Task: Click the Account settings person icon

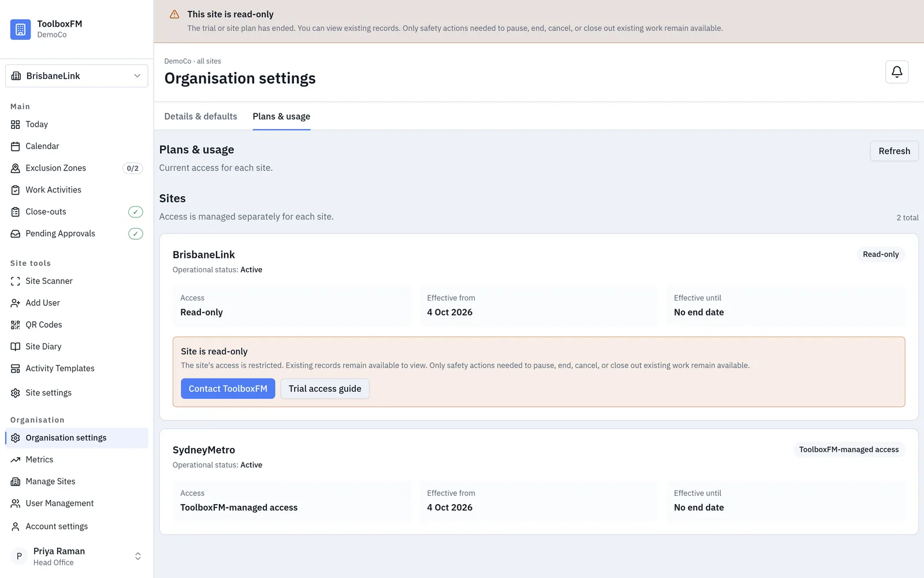Action: pyautogui.click(x=16, y=527)
